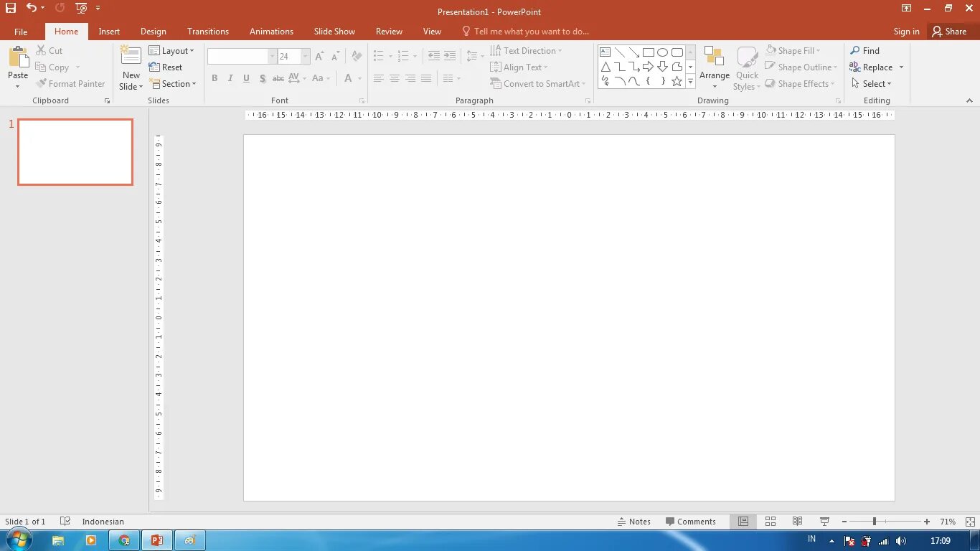
Task: Toggle Bold formatting
Action: coord(215,78)
